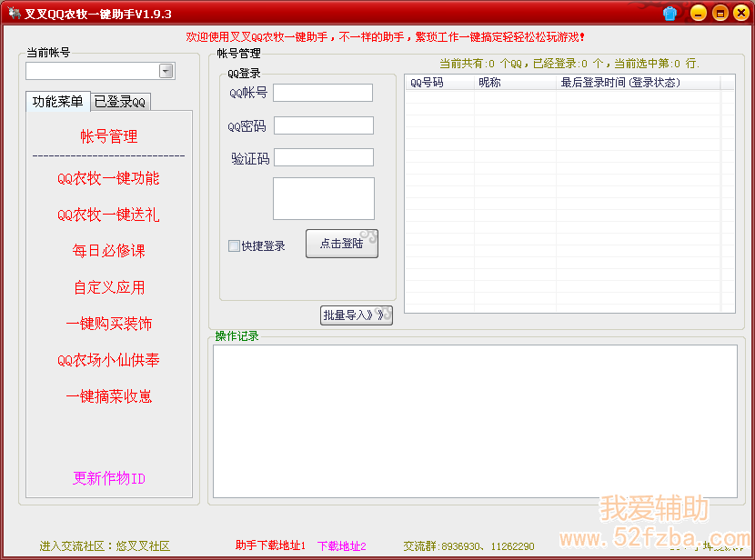Click the captcha image box
This screenshot has width=755, height=560.
coord(324,199)
